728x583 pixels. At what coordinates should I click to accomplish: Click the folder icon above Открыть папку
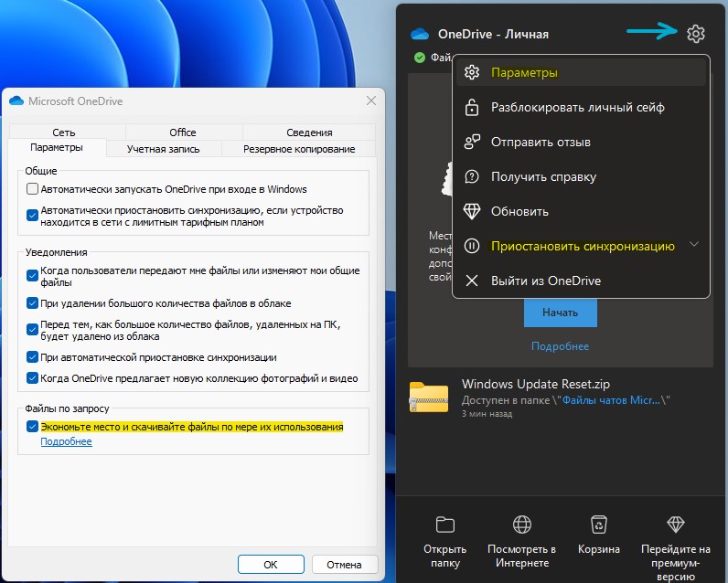point(444,525)
